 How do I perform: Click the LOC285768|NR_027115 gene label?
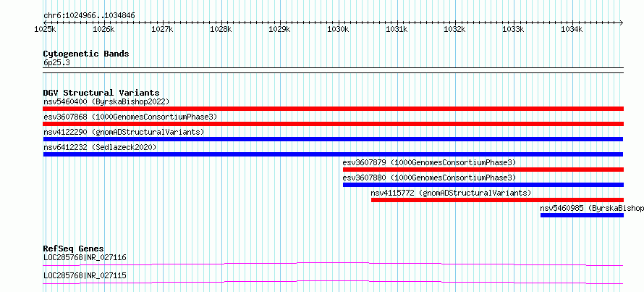pyautogui.click(x=85, y=275)
